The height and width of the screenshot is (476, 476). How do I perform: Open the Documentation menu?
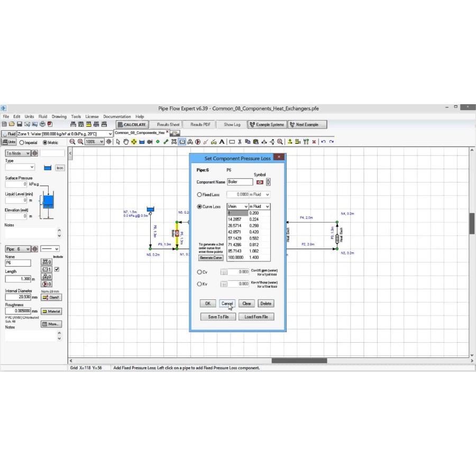(117, 116)
